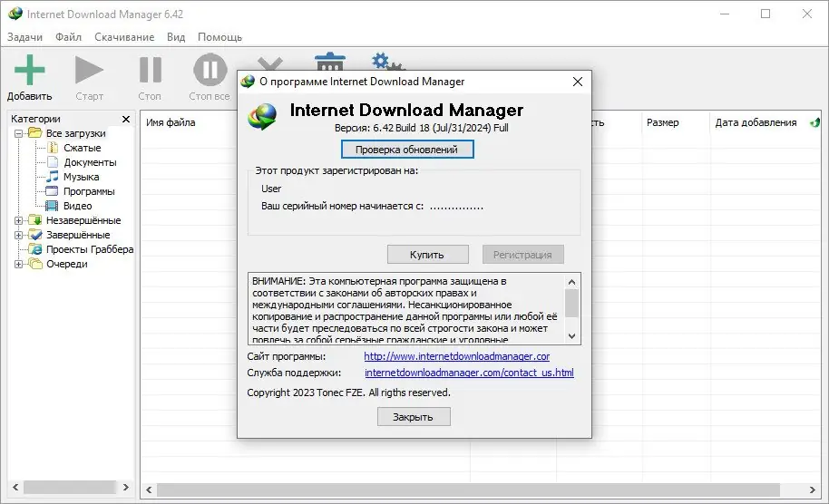829x504 pixels.
Task: Click the IDM logo in the main title bar
Action: pos(15,14)
